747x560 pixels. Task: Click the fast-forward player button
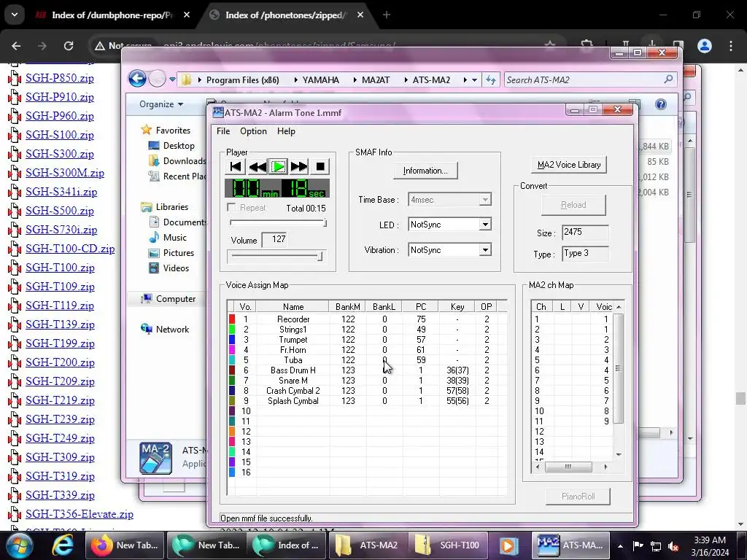[x=299, y=167]
